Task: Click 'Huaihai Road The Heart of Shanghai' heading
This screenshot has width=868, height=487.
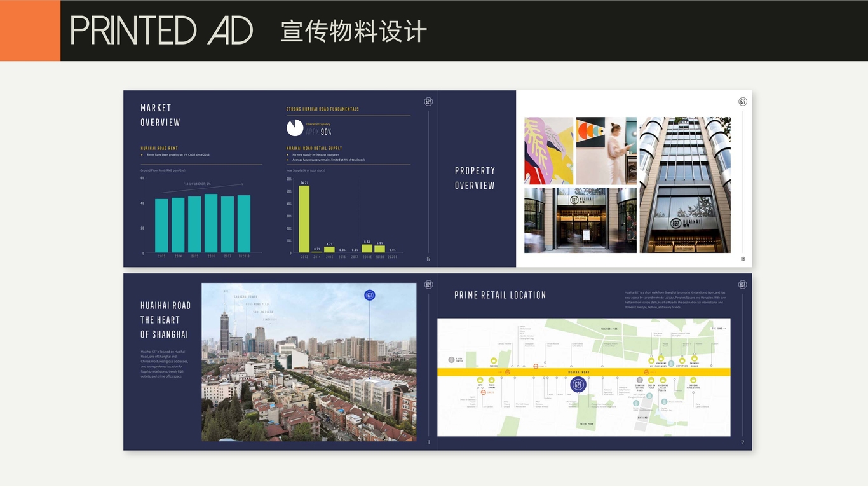Action: [166, 320]
